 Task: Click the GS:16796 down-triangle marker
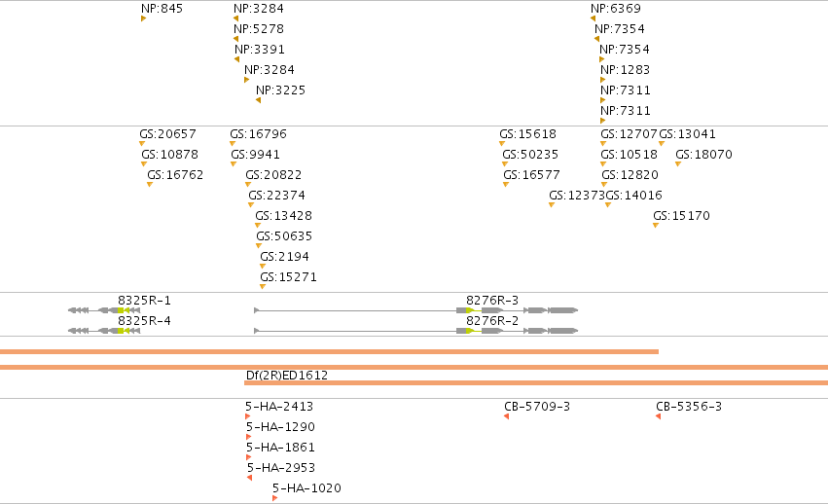233,144
